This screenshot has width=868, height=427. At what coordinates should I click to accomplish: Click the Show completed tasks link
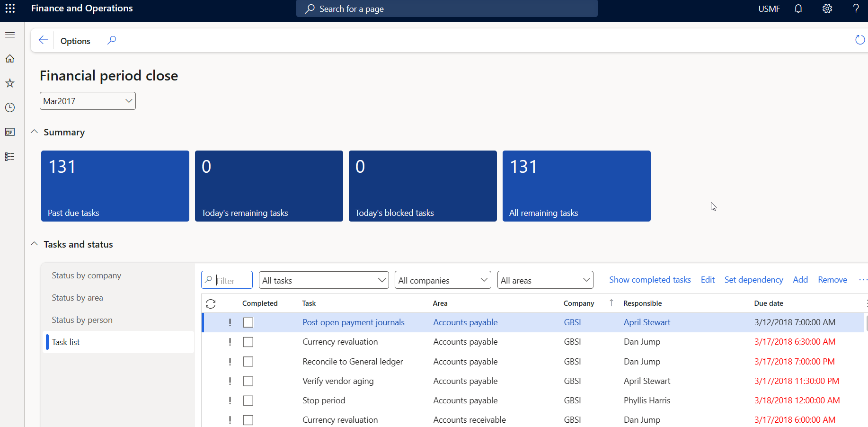click(649, 279)
